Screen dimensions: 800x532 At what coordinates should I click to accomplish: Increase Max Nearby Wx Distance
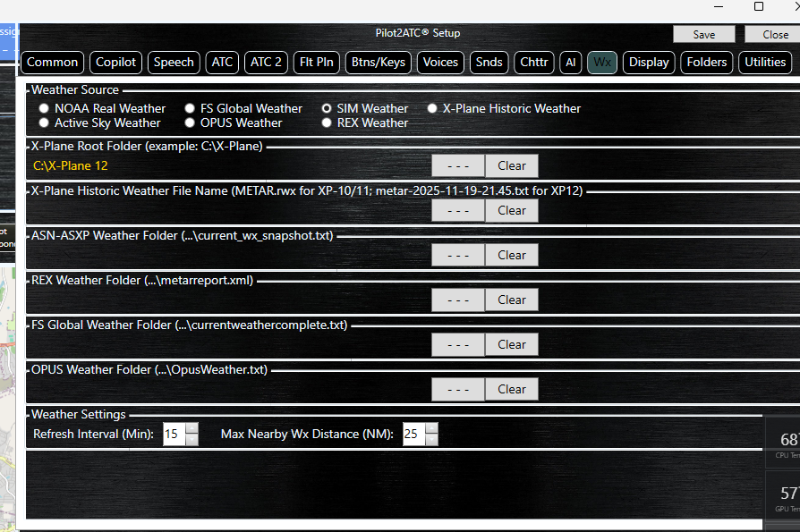coord(431,428)
